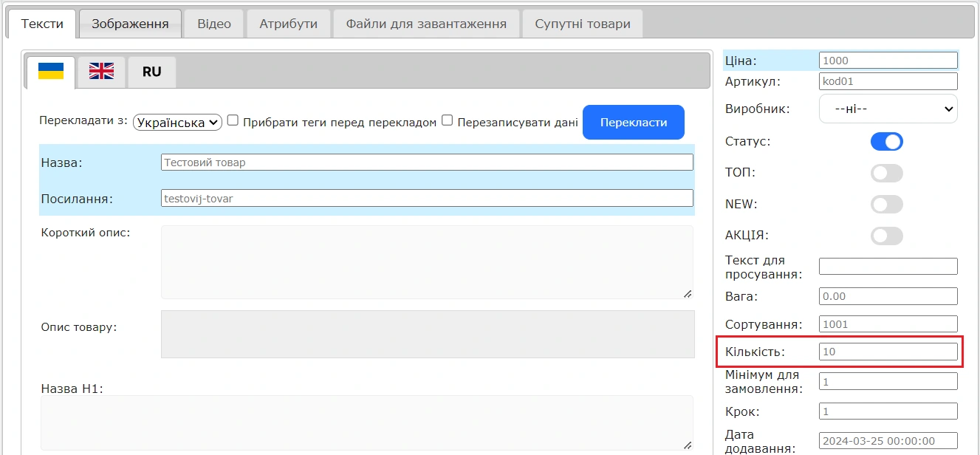This screenshot has width=980, height=455.
Task: Open the Виробник dropdown
Action: point(888,109)
